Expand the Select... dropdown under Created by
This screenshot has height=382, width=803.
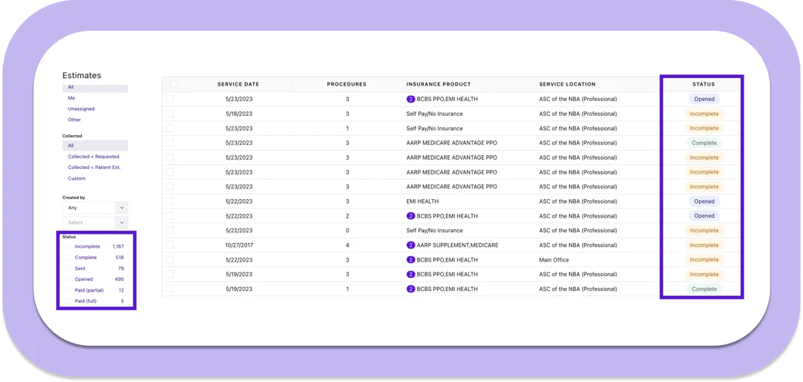point(95,223)
